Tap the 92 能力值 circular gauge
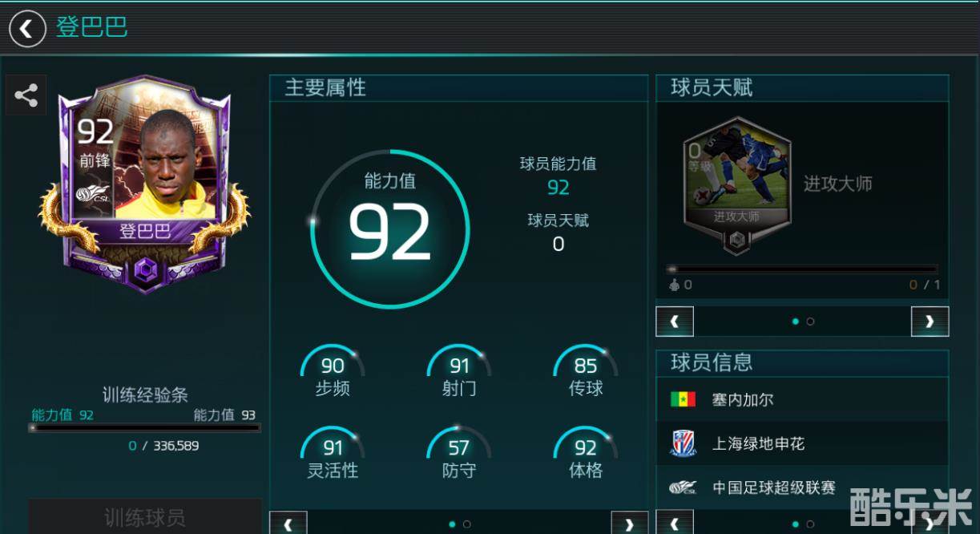The height and width of the screenshot is (534, 980). pyautogui.click(x=390, y=229)
